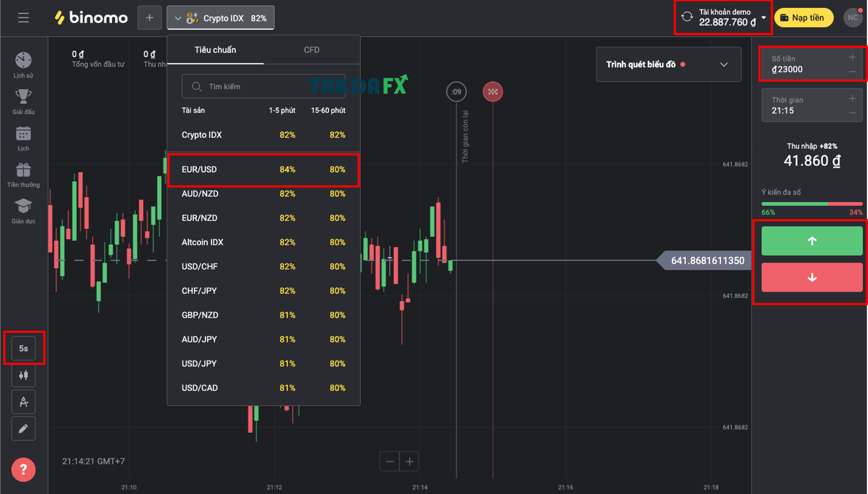Decrease Số tiền amount with minus

852,72
